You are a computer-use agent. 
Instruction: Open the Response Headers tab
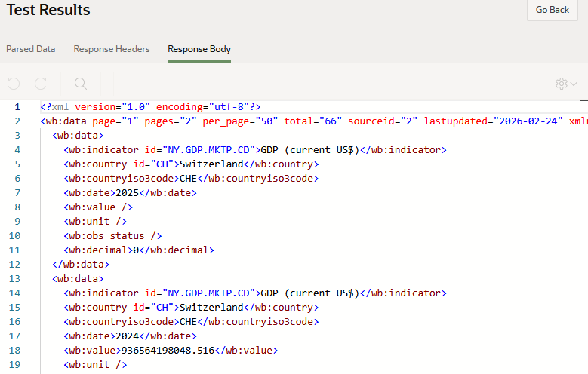111,49
